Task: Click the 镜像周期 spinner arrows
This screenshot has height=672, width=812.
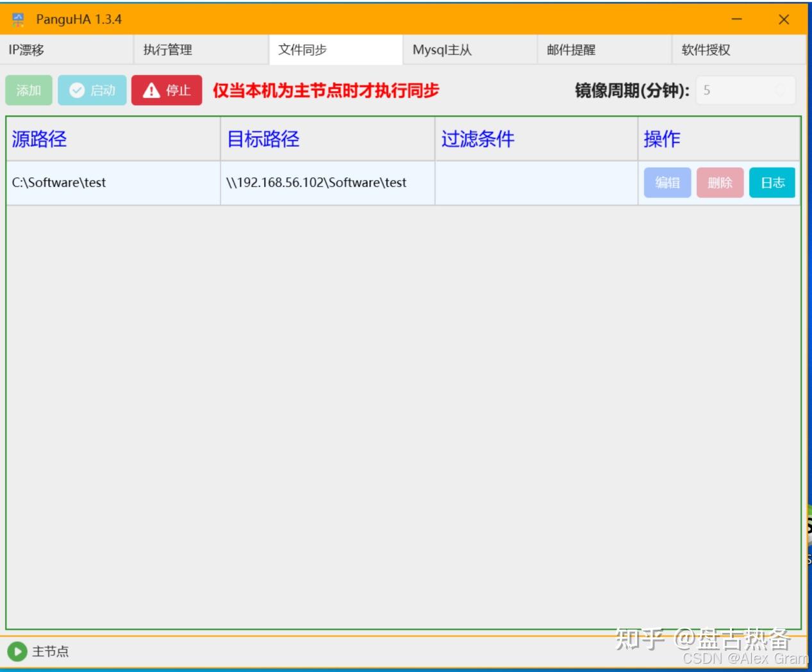Action: point(780,90)
